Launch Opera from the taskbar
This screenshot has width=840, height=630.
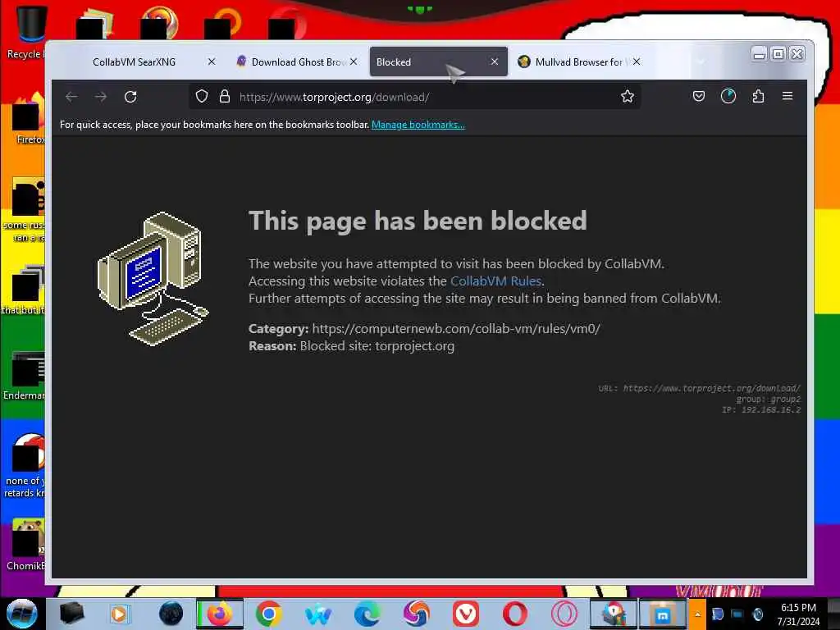515,614
